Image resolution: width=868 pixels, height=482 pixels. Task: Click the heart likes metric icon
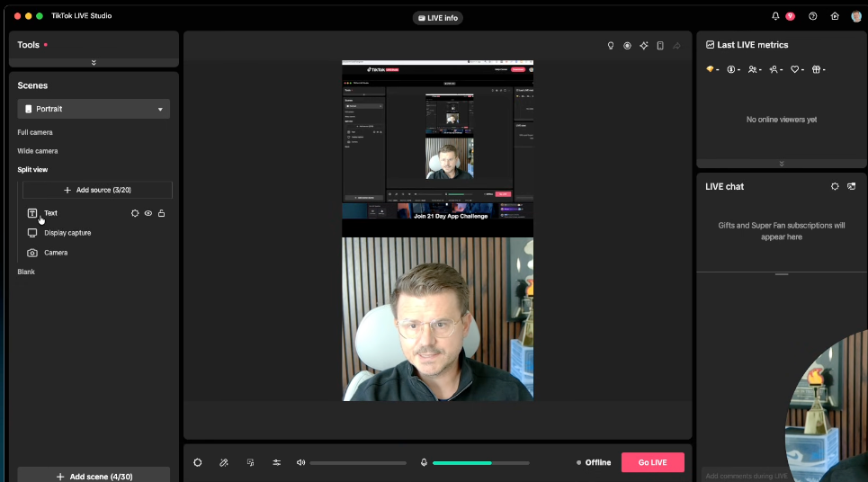pyautogui.click(x=794, y=69)
